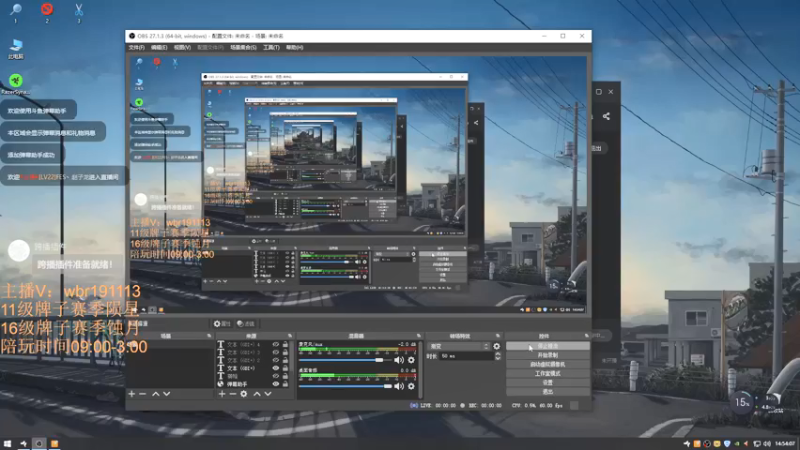Screen dimensions: 800x450
Task: Click OBS icon in taskbar
Action: 39,444
